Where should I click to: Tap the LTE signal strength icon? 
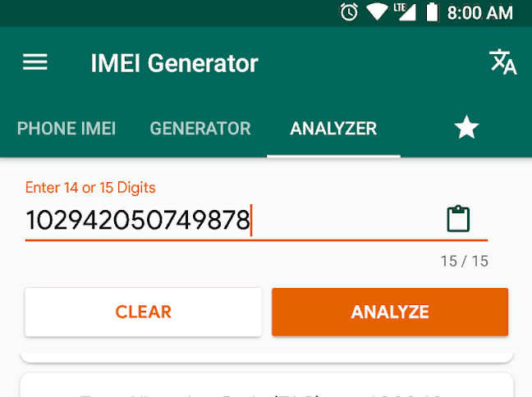[x=405, y=12]
